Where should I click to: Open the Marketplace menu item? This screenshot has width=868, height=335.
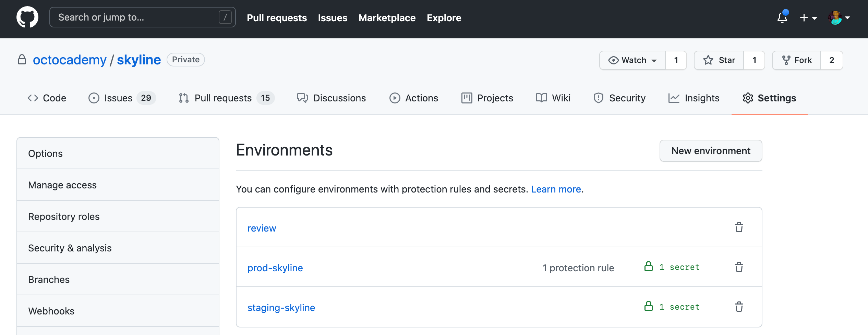click(387, 18)
